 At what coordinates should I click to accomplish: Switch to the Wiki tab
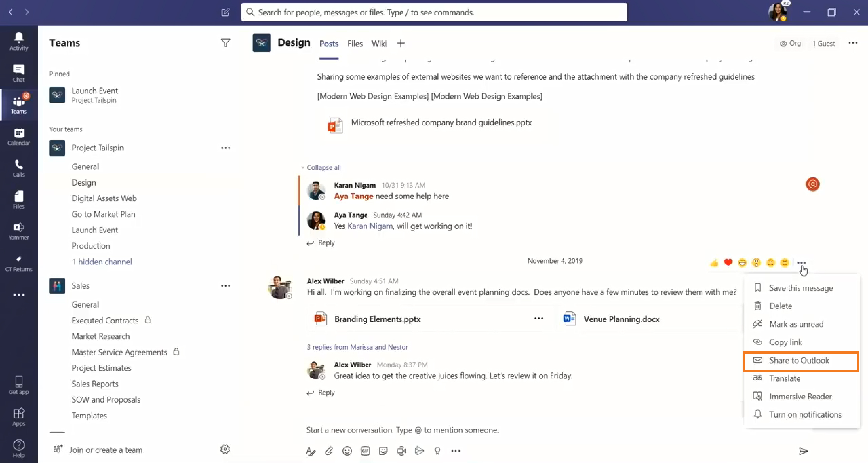379,43
